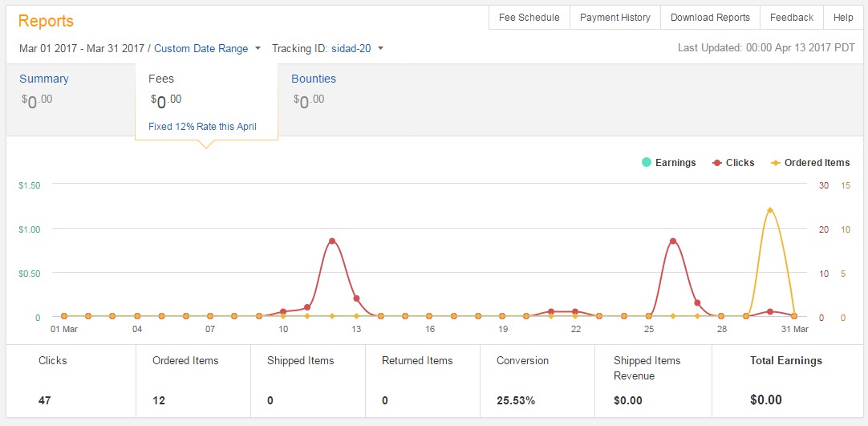Select tracking ID sidad-20
Screen dimensions: 868x426
(351, 48)
